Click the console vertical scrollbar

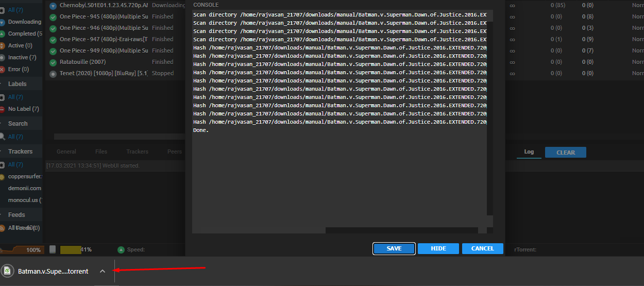pos(490,119)
